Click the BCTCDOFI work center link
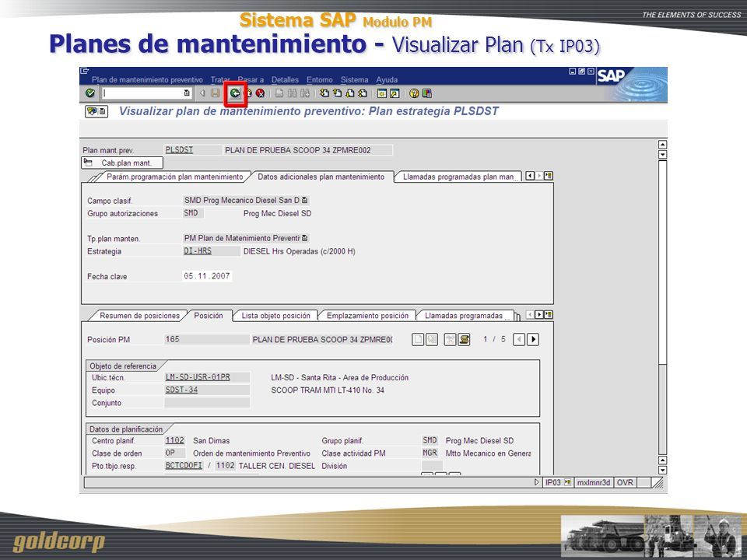 184,466
